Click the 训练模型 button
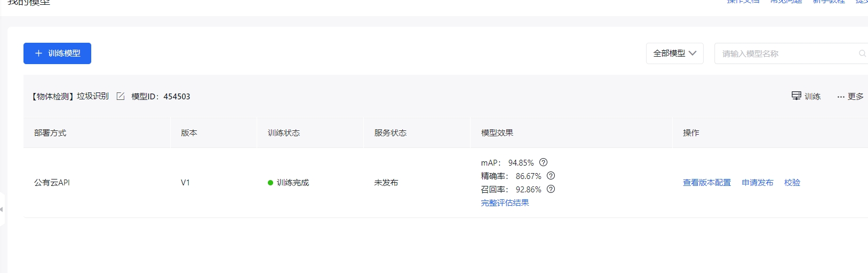This screenshot has width=868, height=273. (57, 53)
